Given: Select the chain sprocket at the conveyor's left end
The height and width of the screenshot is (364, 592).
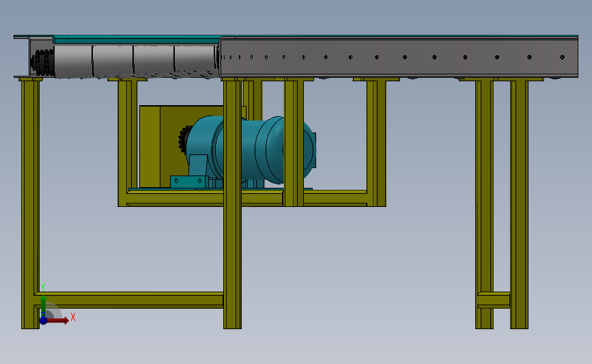Looking at the screenshot, I should (42, 62).
